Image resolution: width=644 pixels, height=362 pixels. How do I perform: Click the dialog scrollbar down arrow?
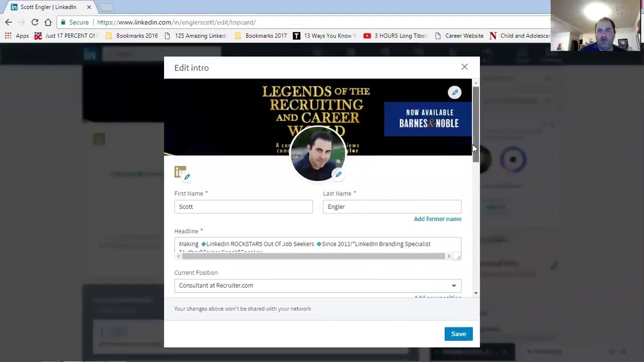[x=475, y=293]
